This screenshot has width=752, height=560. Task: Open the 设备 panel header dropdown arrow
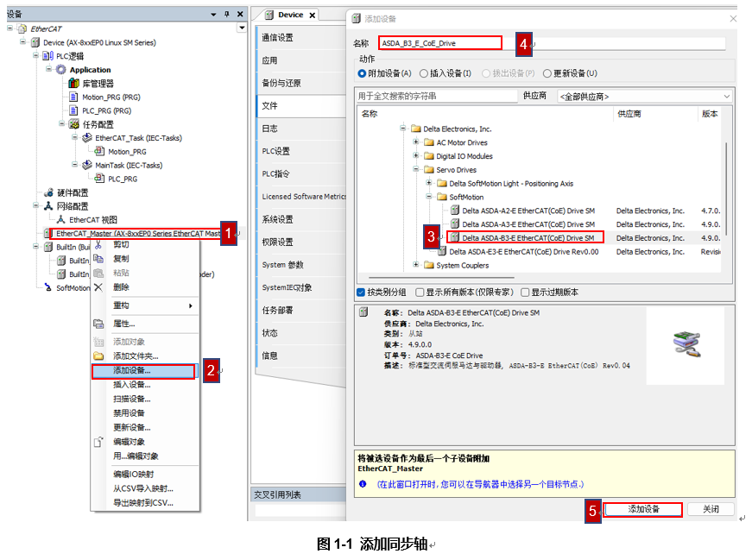(213, 15)
